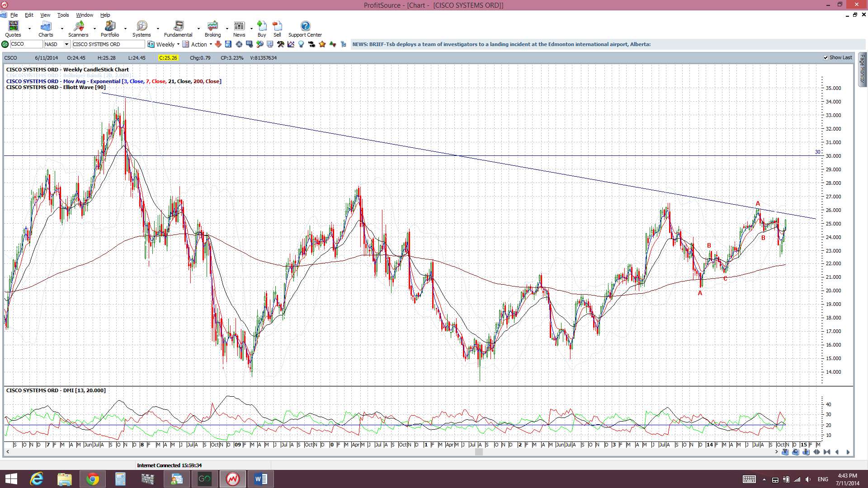Click the chart compress arrows icon
The image size is (868, 488).
click(x=827, y=452)
